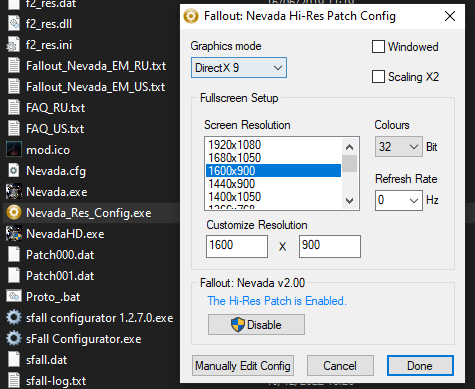Select the f2_res.dll file name

[x=49, y=24]
